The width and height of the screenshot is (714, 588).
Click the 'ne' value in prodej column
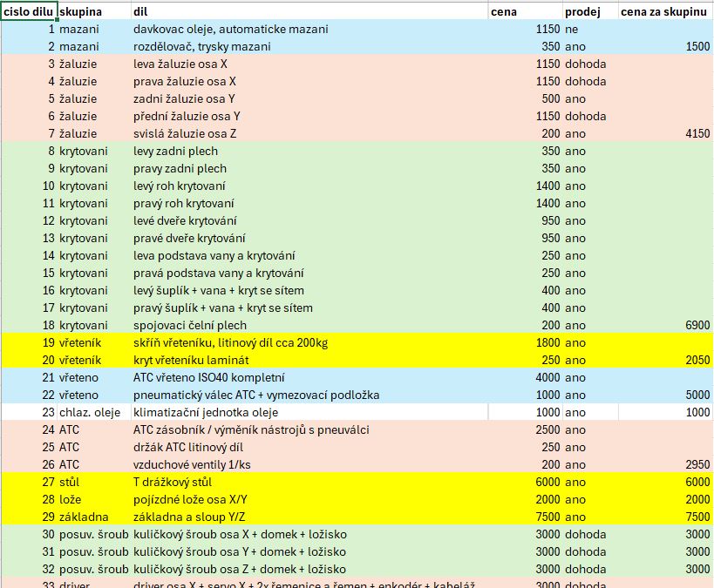[572, 29]
